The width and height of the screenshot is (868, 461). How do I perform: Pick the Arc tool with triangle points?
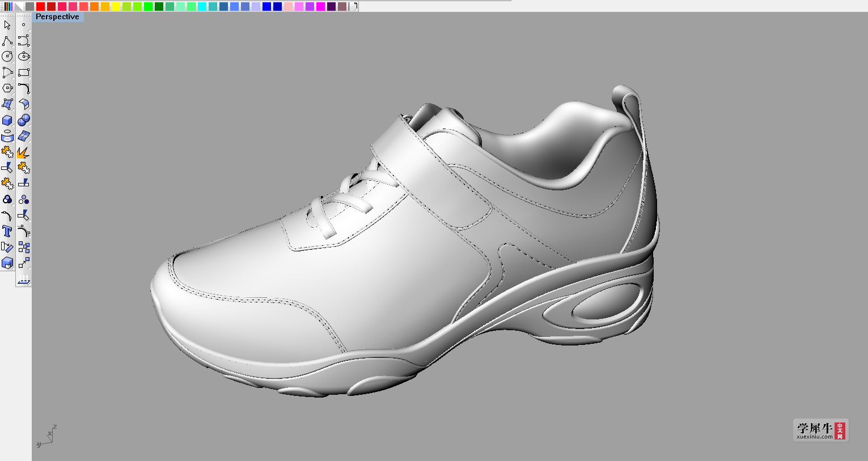[x=7, y=72]
